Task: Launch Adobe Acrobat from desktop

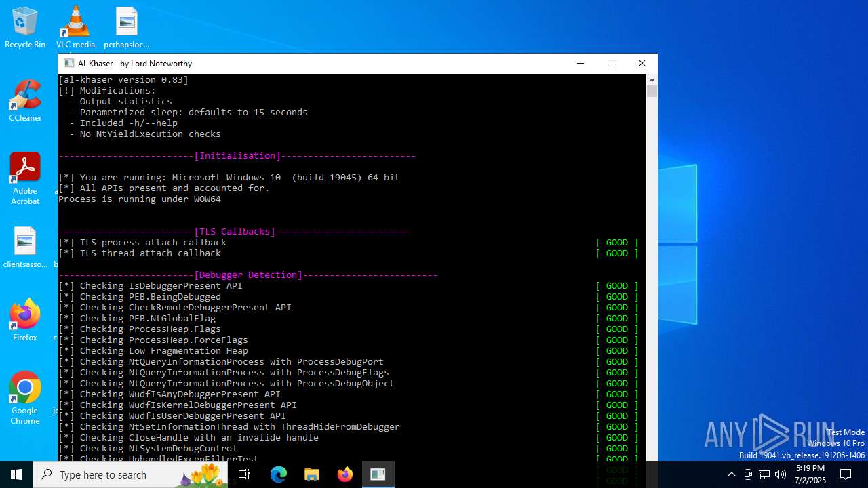Action: (x=25, y=179)
